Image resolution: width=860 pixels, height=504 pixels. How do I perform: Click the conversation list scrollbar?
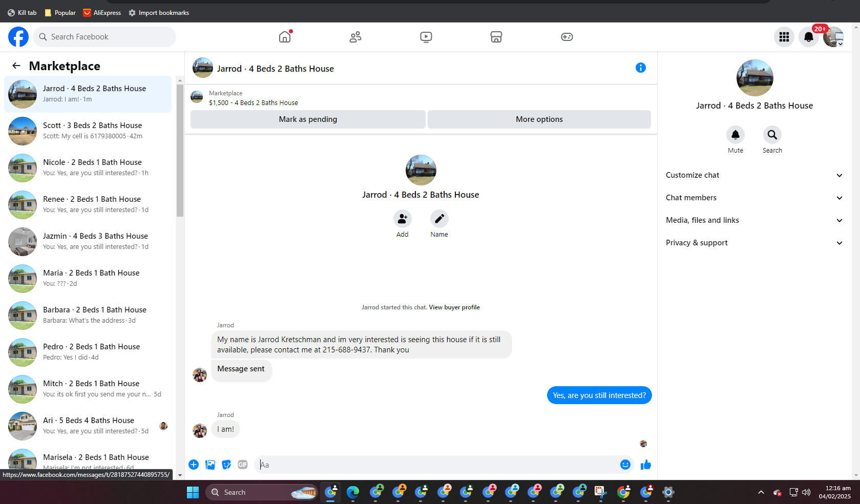point(180,151)
